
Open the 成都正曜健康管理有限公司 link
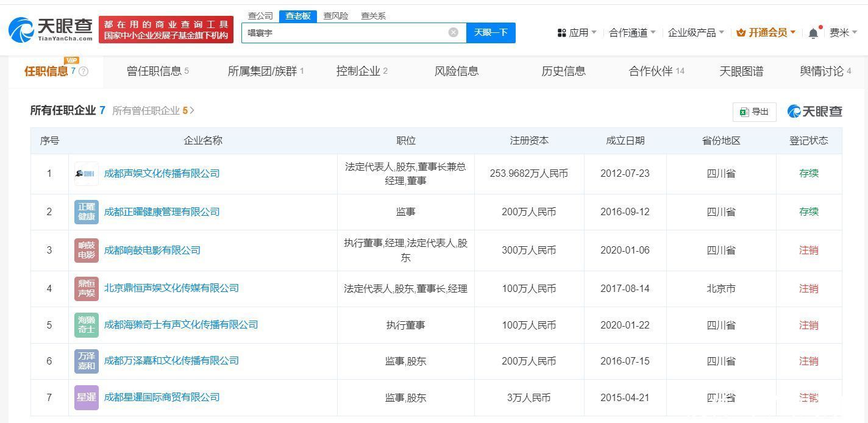(x=162, y=212)
